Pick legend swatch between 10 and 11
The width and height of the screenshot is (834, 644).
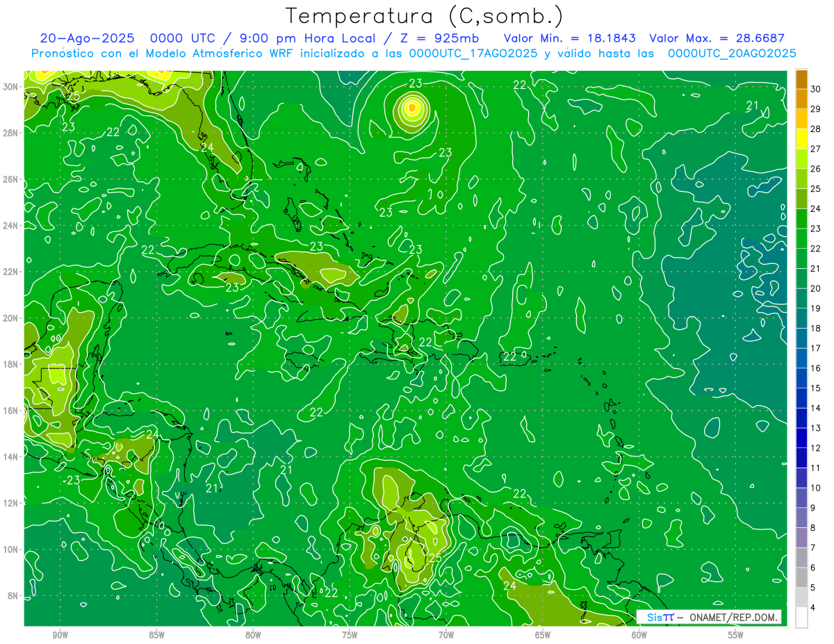[x=801, y=479]
